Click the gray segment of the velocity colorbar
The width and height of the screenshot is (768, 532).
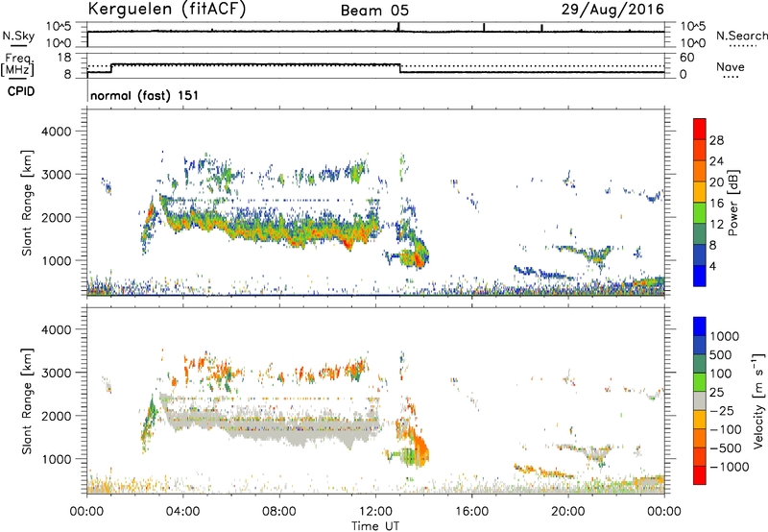pos(700,400)
